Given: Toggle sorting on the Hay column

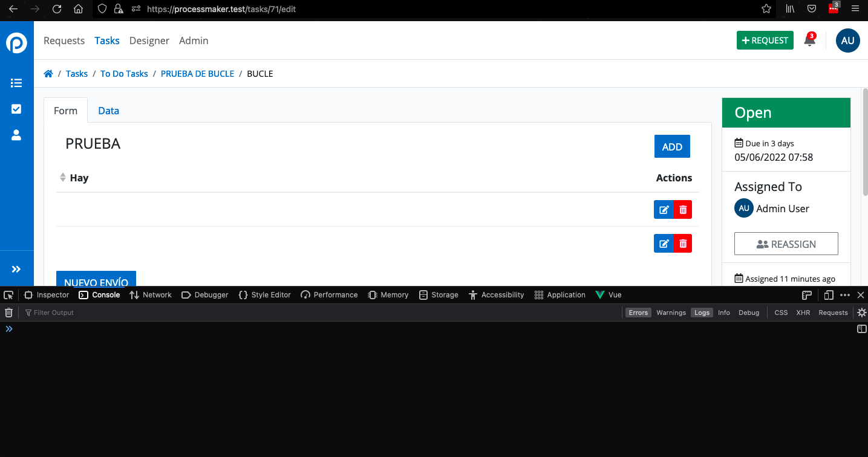Looking at the screenshot, I should 63,177.
